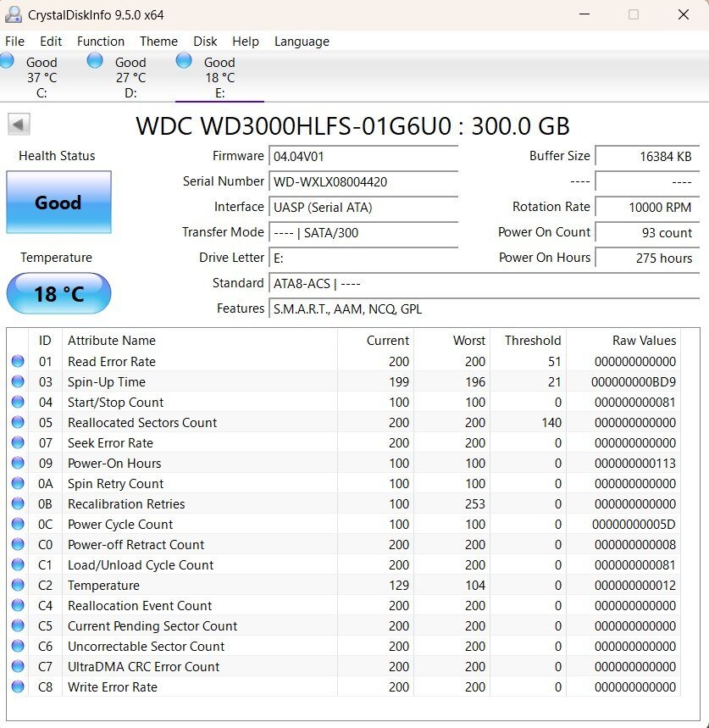
Task: Click the Worst column header
Action: [451, 341]
